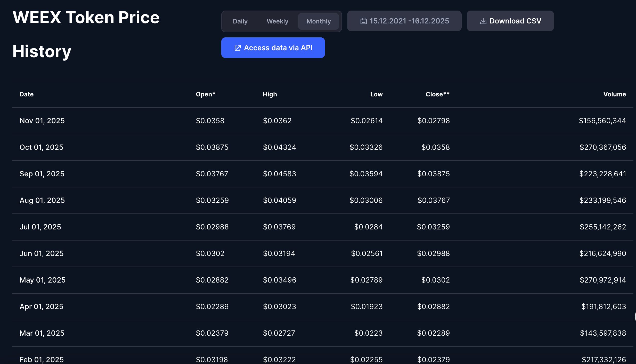Click the download icon on Download CSV button

483,21
